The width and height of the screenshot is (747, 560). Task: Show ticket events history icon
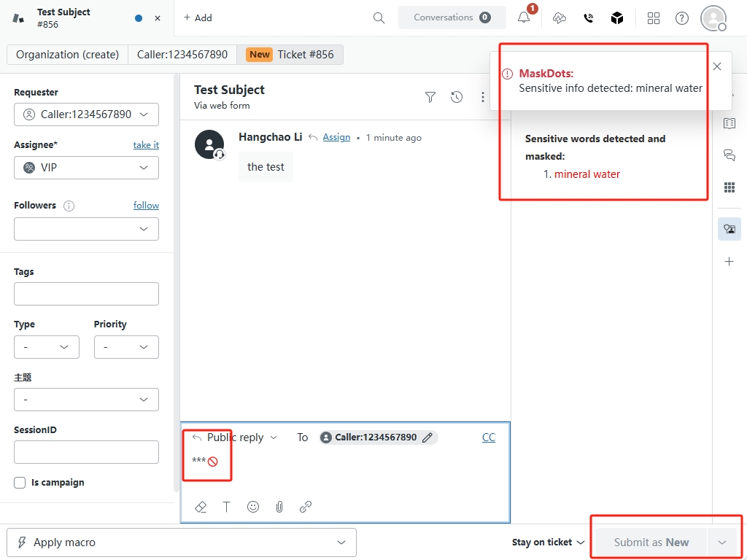(457, 97)
